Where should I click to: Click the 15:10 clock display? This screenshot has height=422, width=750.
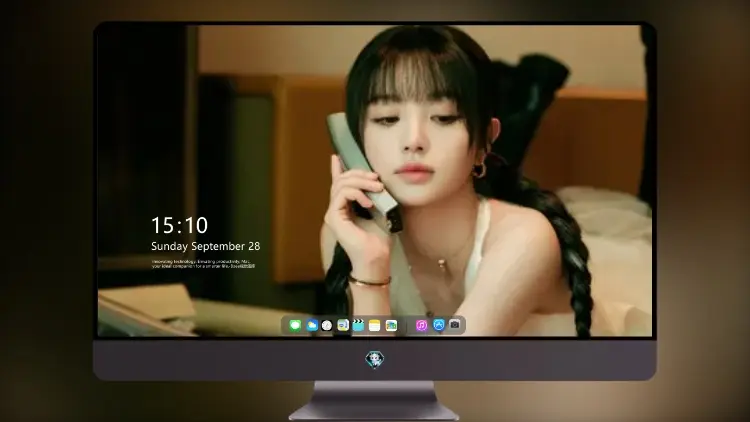click(179, 225)
